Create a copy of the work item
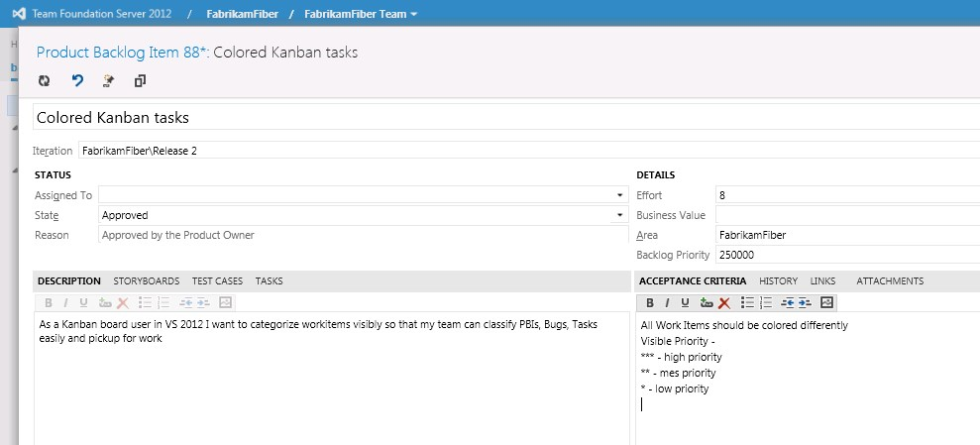Screen dimensions: 980x445 140,80
